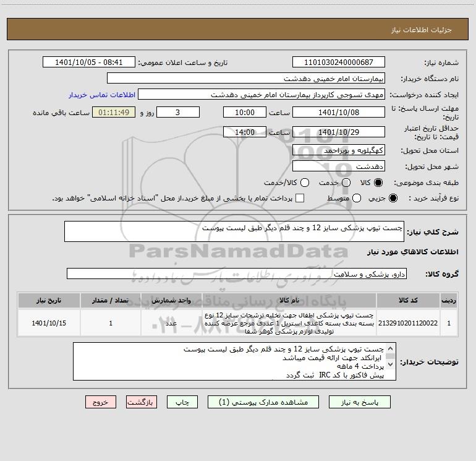This screenshot has width=476, height=461.
Task: Click the کد کالا column header
Action: pyautogui.click(x=408, y=300)
